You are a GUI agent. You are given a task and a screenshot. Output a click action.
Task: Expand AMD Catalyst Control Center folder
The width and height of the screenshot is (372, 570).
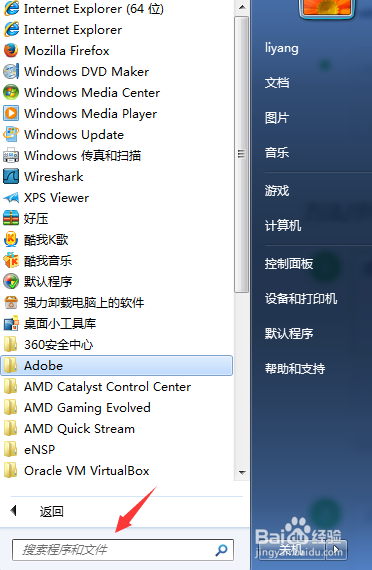[x=117, y=386]
